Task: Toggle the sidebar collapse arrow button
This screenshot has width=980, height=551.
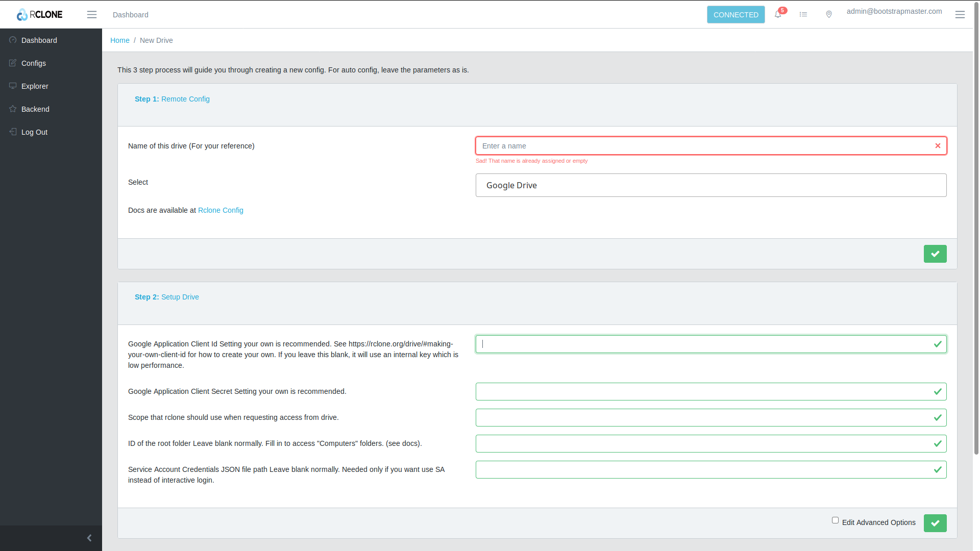Action: click(89, 538)
